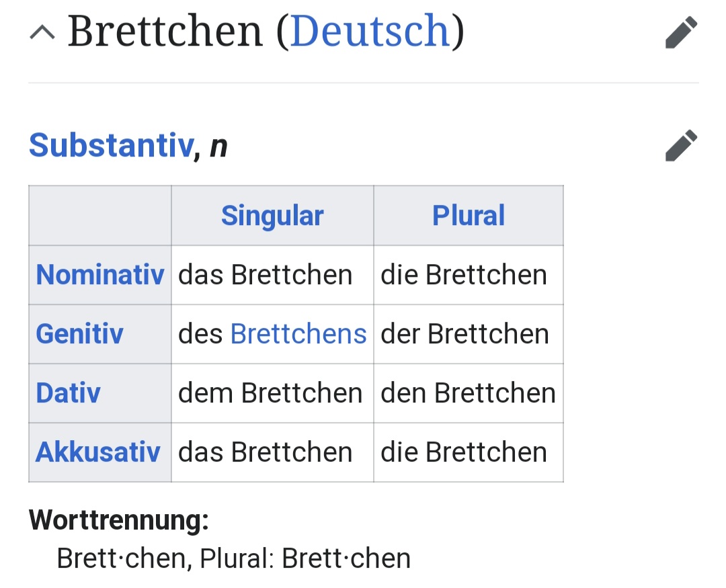
Task: Follow the Singular column header link
Action: [x=272, y=216]
